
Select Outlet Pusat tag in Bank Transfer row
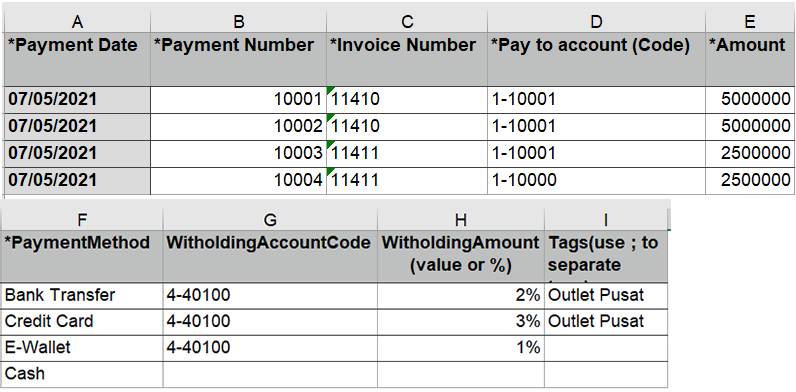tap(606, 295)
